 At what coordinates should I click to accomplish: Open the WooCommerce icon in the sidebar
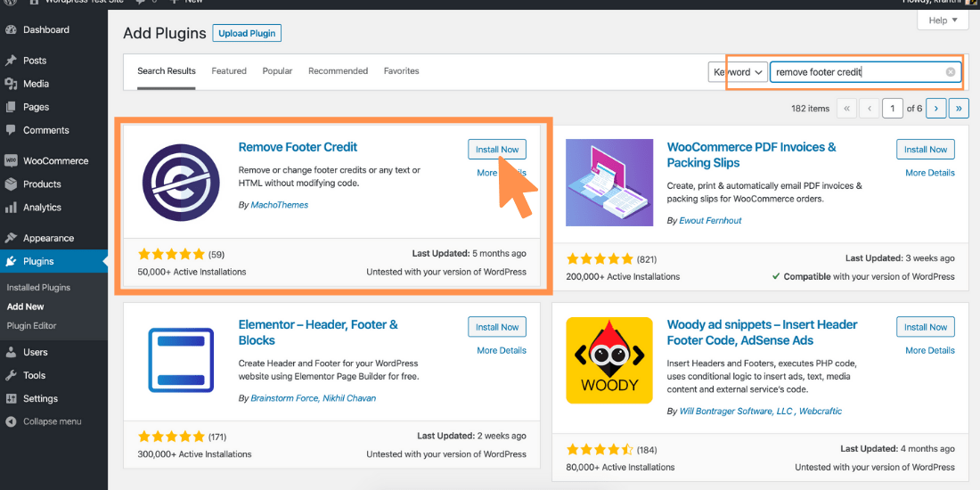[11, 161]
